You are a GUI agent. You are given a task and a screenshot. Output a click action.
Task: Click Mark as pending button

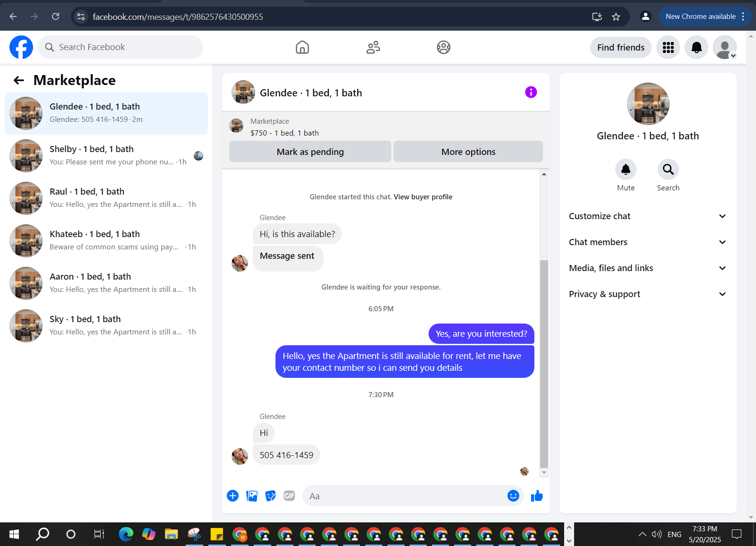point(310,152)
